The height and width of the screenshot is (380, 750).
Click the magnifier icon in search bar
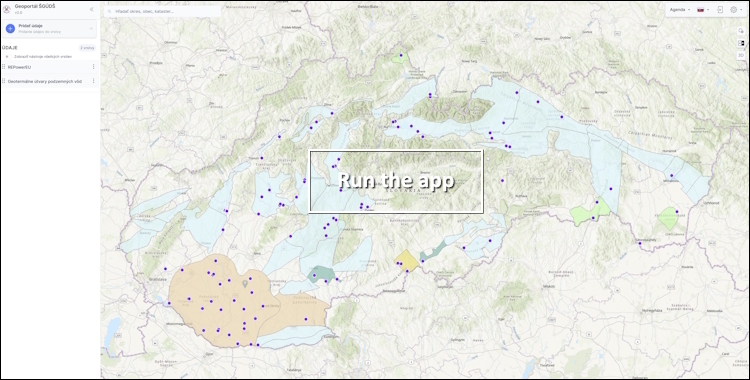(110, 11)
